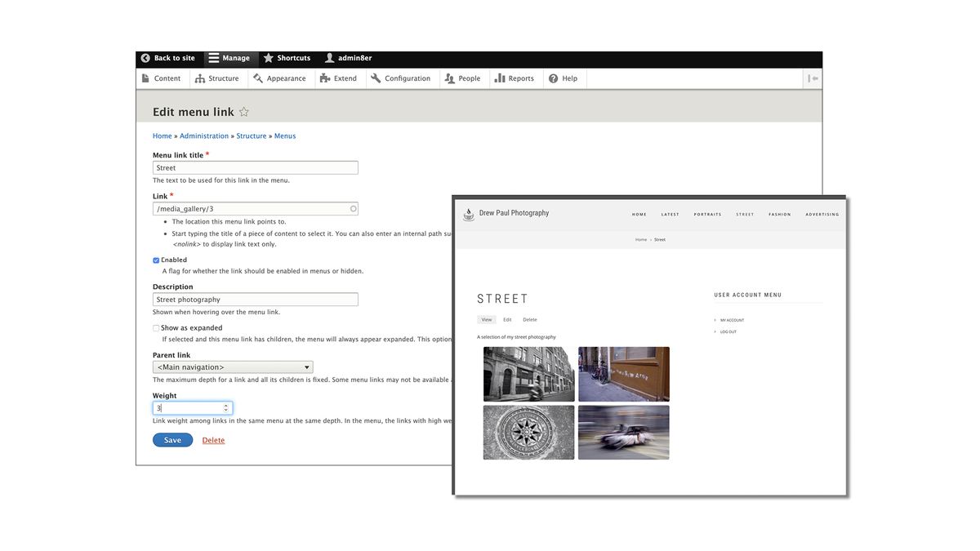Open Configuration via the wrench icon
Viewport: 980px width, 551px height.
376,78
